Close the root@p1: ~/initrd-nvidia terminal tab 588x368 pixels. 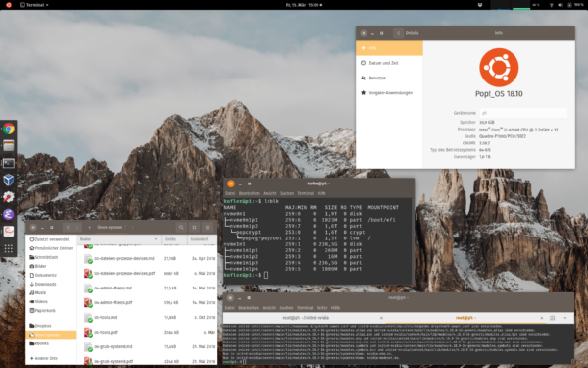[381, 318]
